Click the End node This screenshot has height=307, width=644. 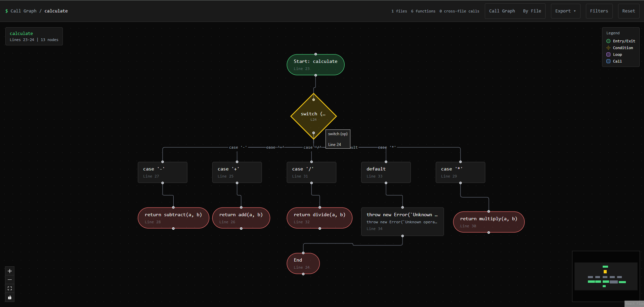coord(303,263)
